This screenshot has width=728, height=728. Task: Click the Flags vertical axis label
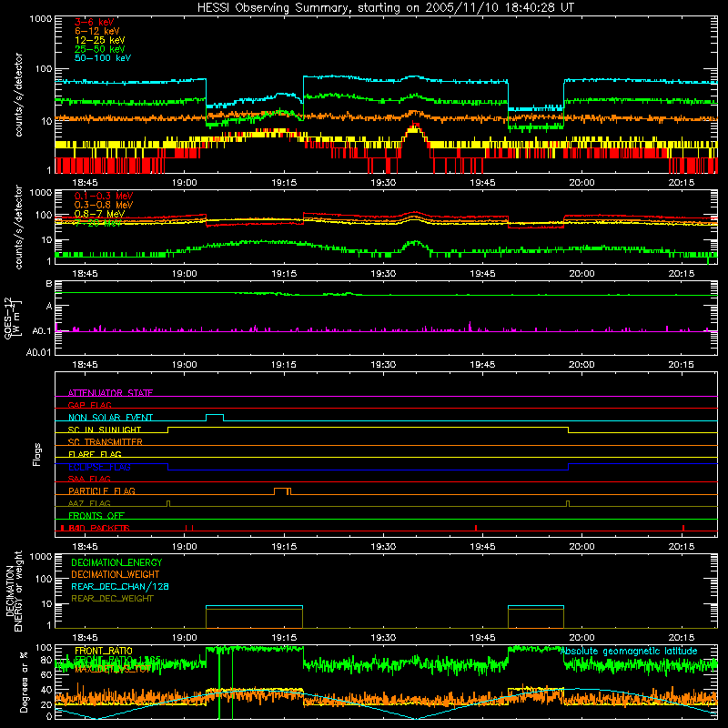[x=36, y=454]
